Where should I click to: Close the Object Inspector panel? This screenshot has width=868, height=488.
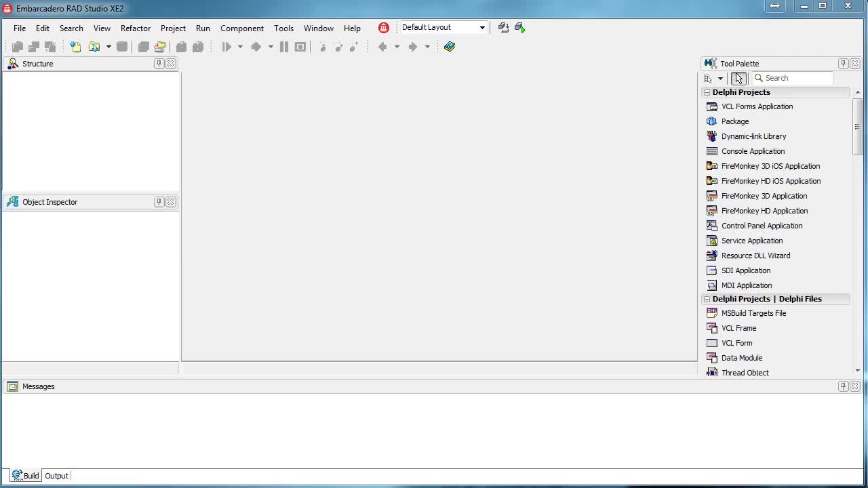pos(171,202)
